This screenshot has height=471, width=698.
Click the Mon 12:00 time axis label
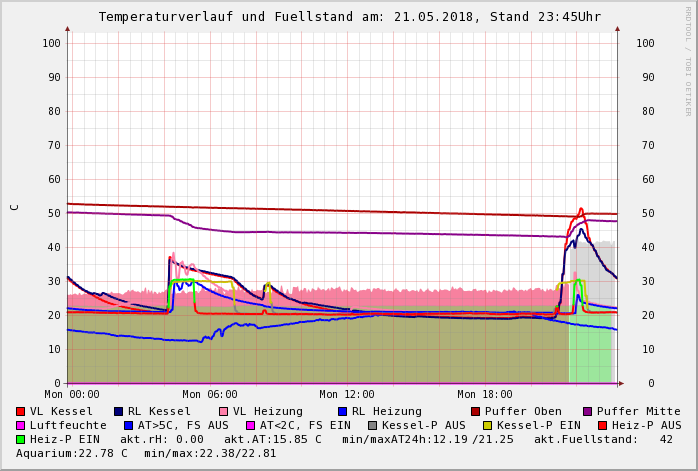(x=347, y=395)
